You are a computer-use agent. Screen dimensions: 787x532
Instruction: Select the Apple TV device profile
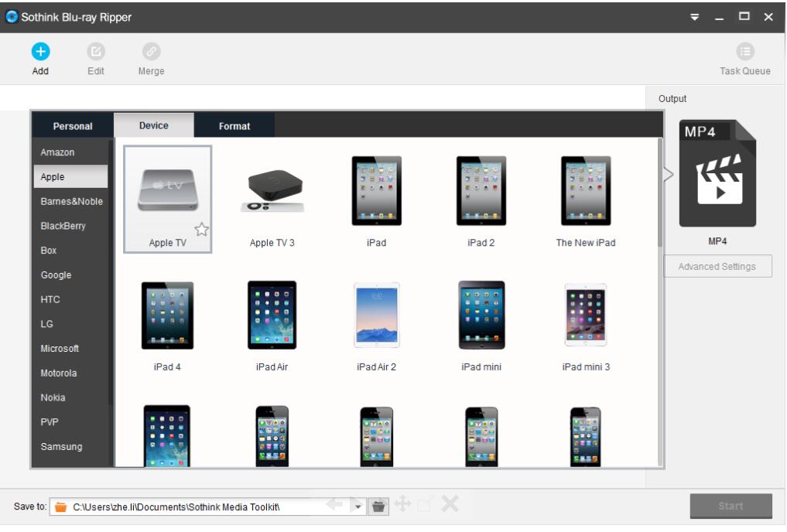(168, 199)
